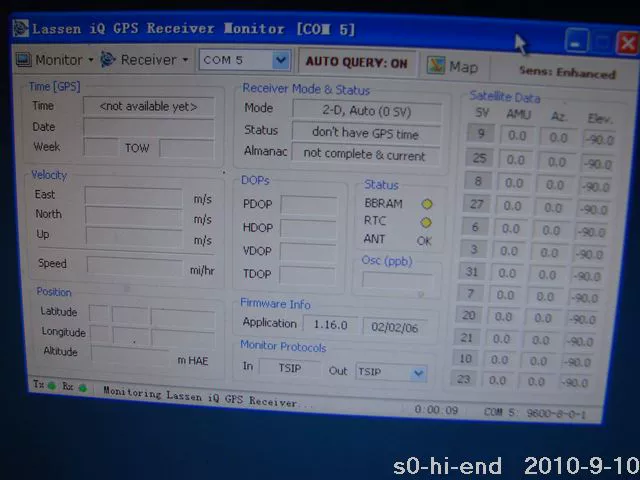Image resolution: width=640 pixels, height=480 pixels.
Task: Click the Status field don't have GPS time
Action: coord(366,133)
